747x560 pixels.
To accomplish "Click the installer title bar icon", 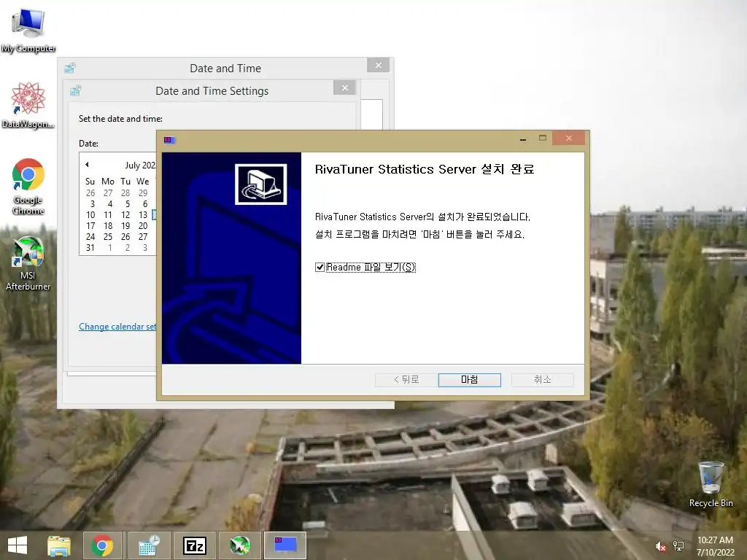I will tap(169, 140).
